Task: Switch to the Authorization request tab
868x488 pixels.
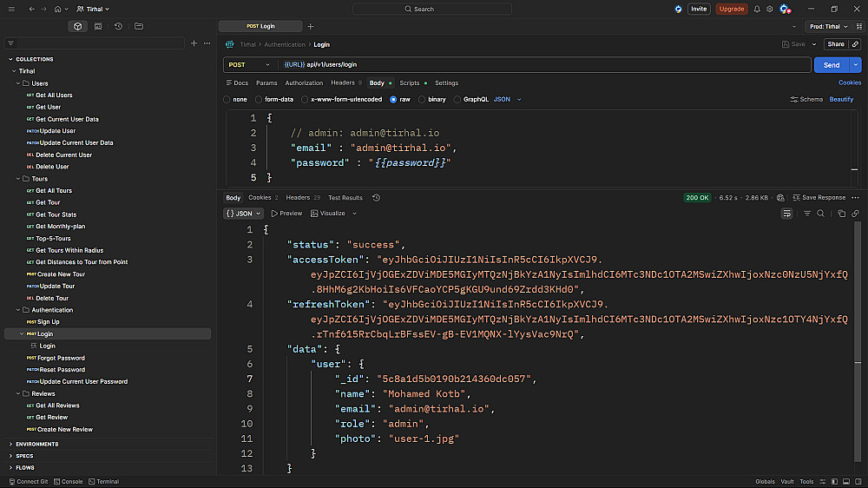Action: pyautogui.click(x=304, y=83)
